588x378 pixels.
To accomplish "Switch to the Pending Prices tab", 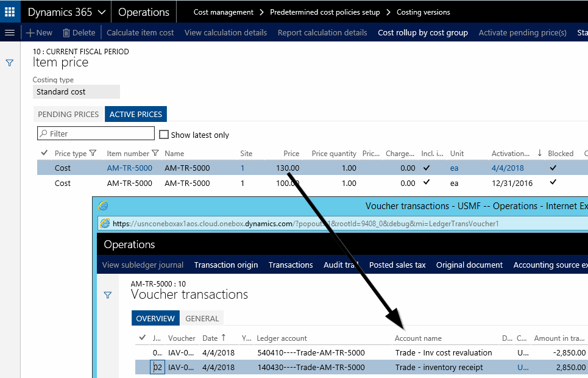I will (68, 114).
